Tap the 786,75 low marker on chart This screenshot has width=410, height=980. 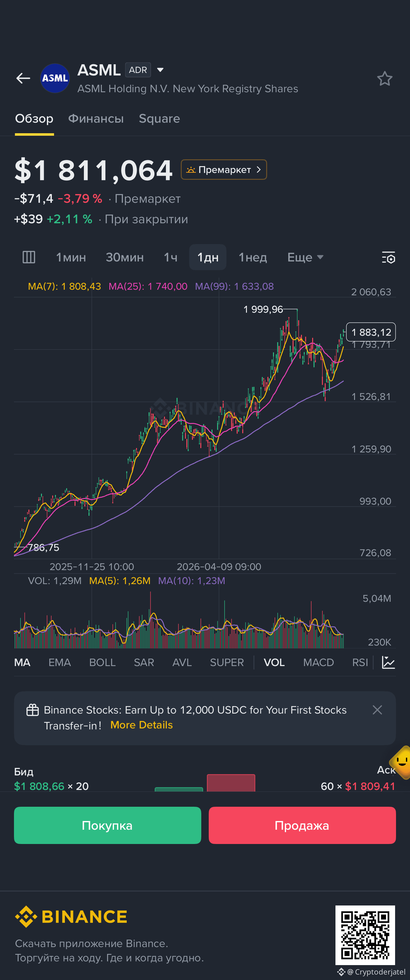click(43, 547)
